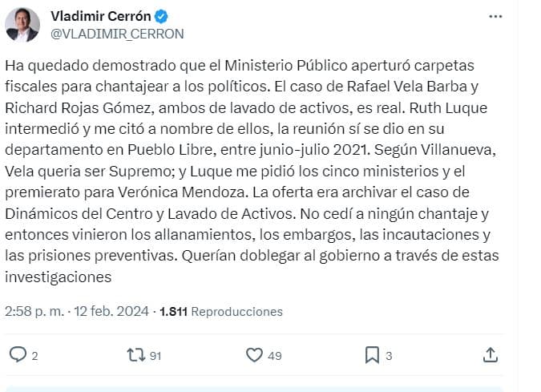Click the 12 feb. 2024 date

(x=111, y=311)
